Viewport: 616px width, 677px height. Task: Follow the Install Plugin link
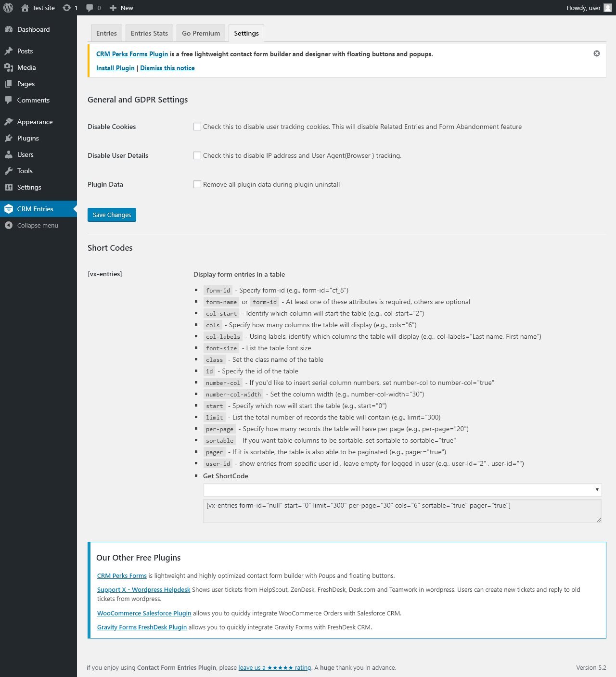pos(115,68)
